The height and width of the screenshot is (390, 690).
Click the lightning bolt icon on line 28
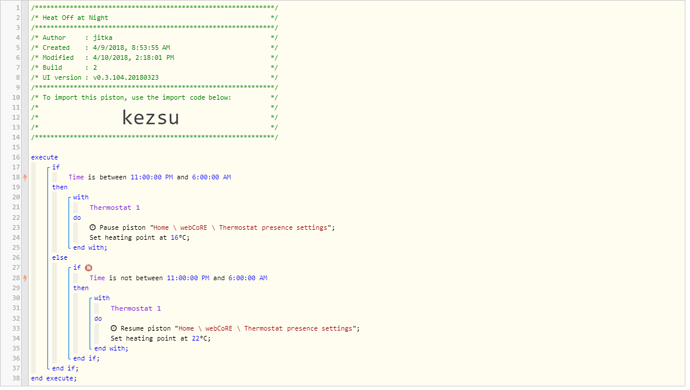26,278
